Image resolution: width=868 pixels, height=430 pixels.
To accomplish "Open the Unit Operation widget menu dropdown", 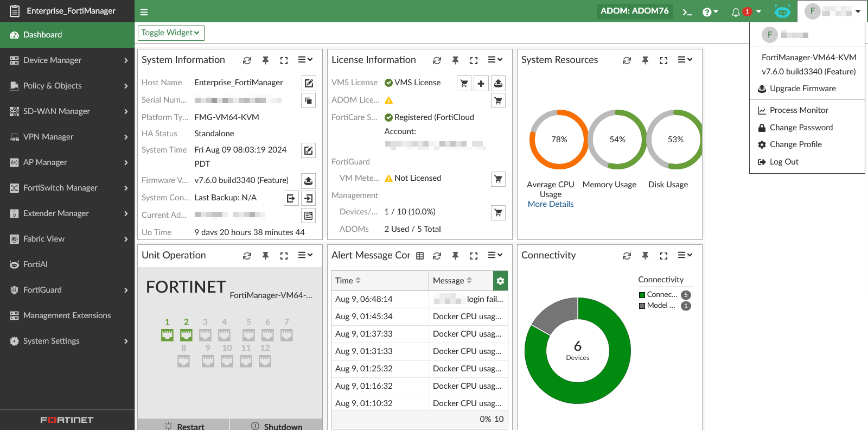I will (305, 255).
